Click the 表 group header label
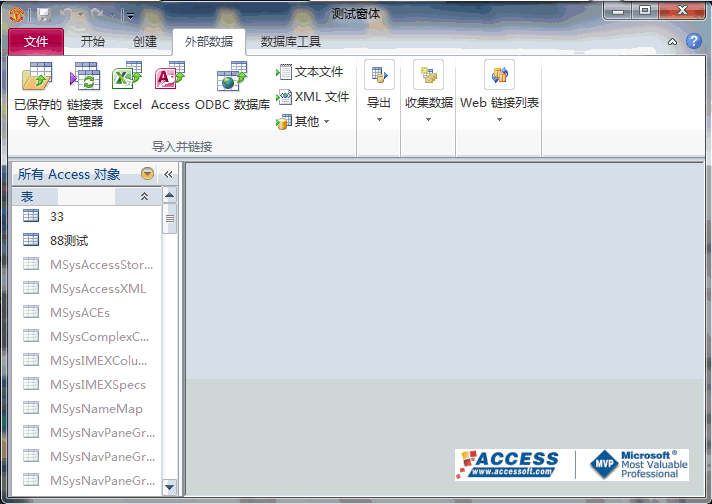The height and width of the screenshot is (504, 712). coord(27,197)
